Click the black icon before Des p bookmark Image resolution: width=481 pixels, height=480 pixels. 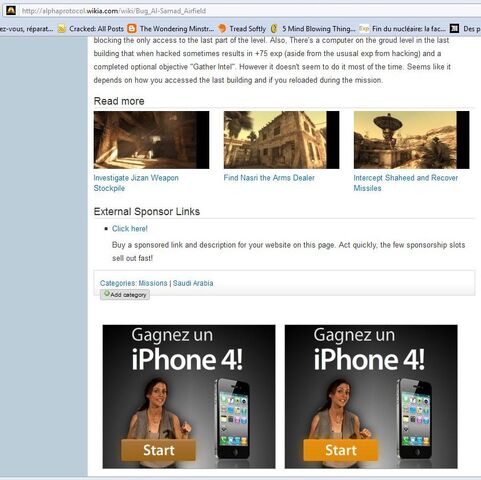[455, 29]
